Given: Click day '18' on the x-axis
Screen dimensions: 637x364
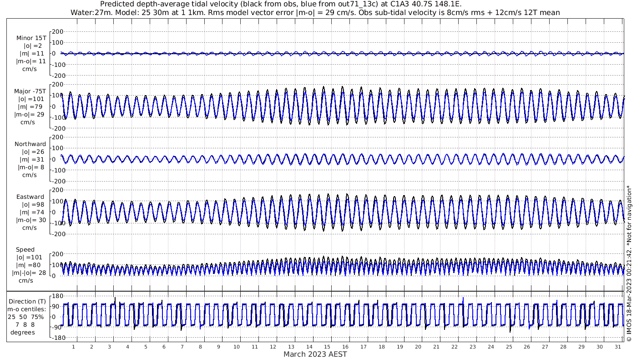Looking at the screenshot, I should [x=382, y=347].
